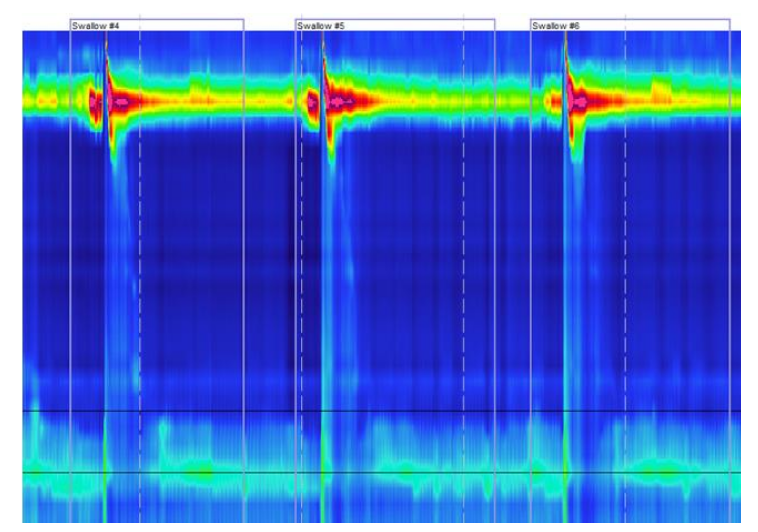
Task: Click the Swallow #6 label
Action: coord(556,26)
